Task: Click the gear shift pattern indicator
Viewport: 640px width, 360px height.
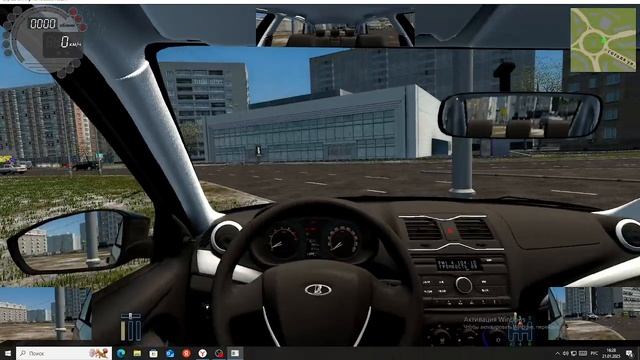Action: pos(520,330)
